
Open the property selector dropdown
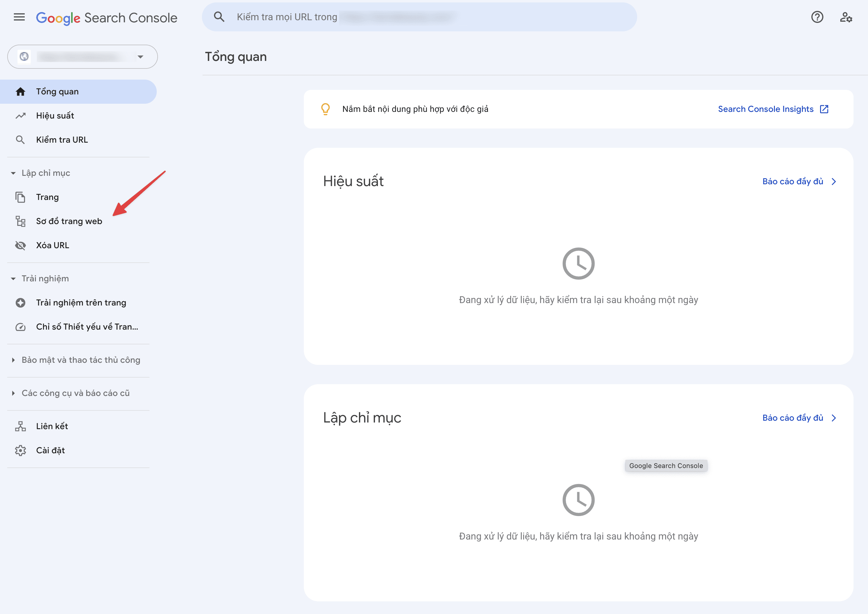tap(140, 56)
